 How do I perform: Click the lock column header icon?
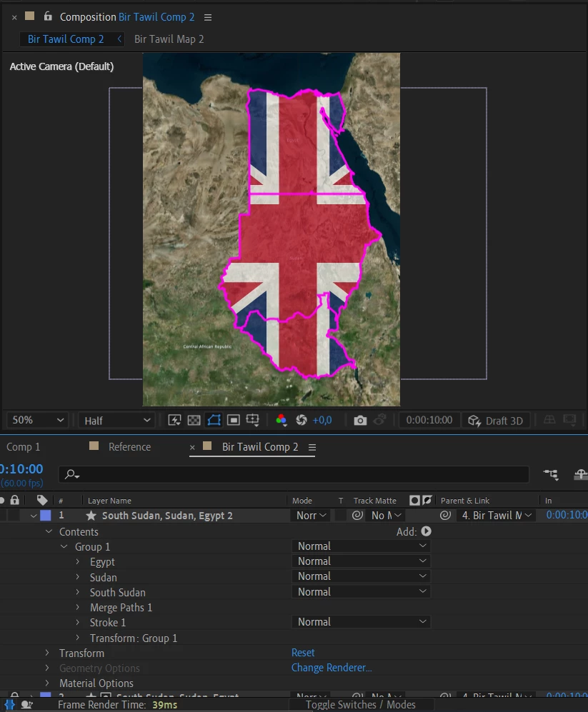pos(14,500)
